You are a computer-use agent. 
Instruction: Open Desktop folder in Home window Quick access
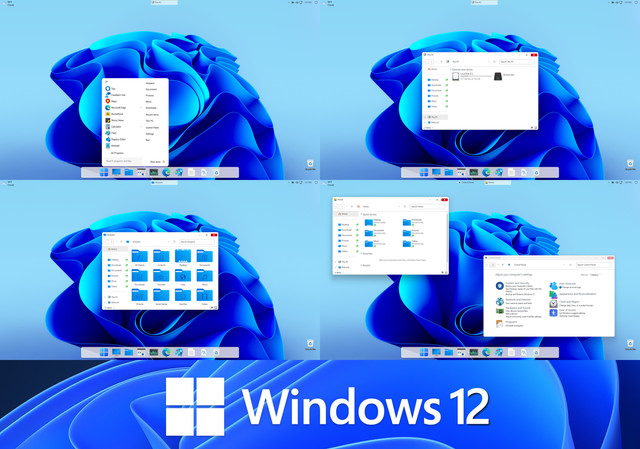click(375, 222)
